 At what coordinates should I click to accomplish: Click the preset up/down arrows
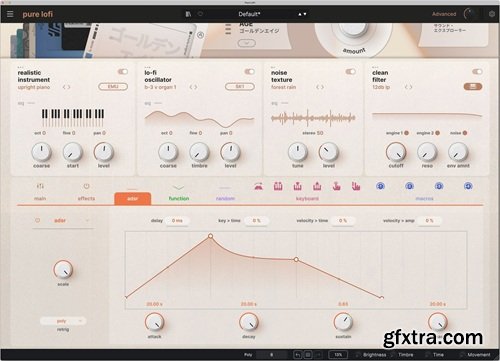click(x=302, y=14)
